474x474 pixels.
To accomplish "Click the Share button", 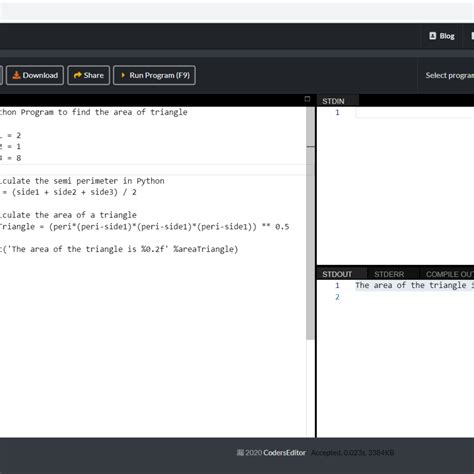I will pos(89,75).
